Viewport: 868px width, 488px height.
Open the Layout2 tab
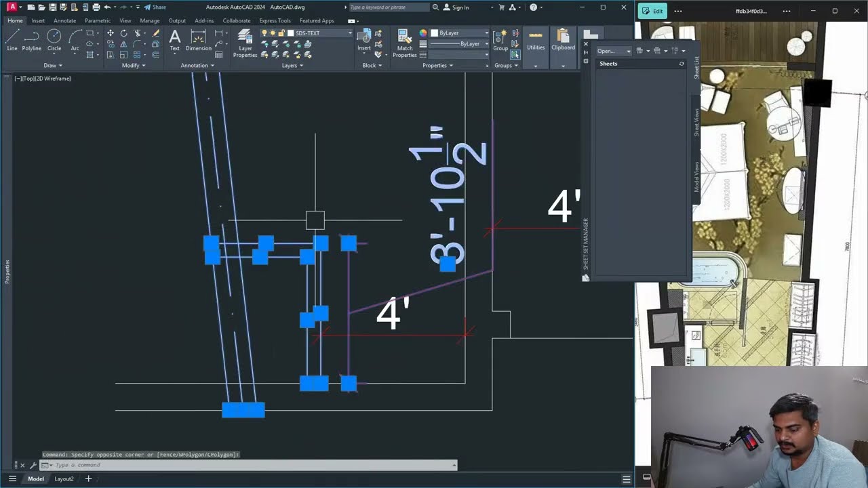[64, 479]
